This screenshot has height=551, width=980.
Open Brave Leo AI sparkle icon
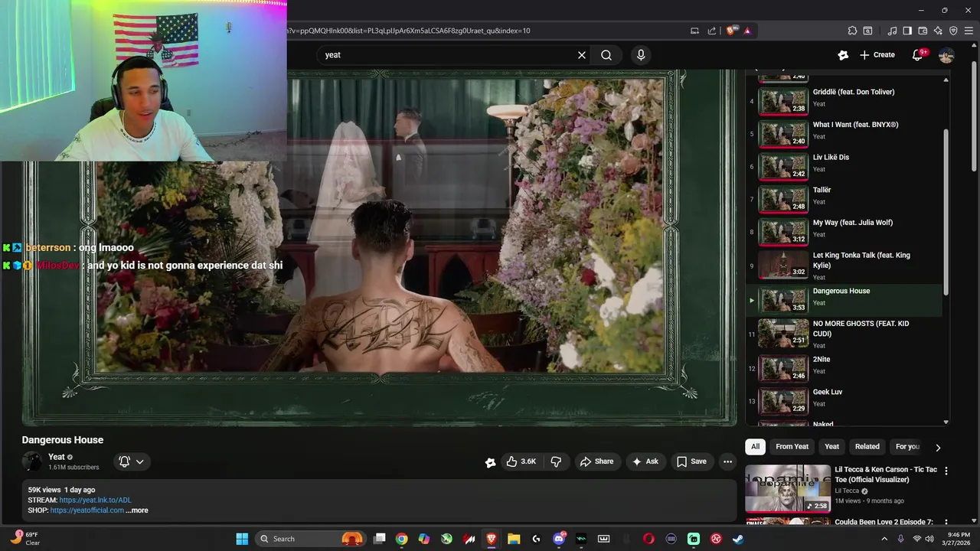coord(938,31)
